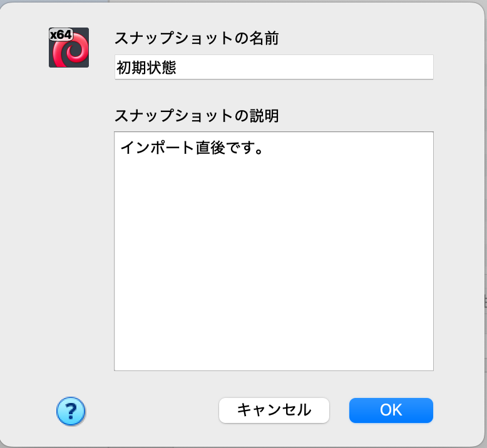Dismiss the dialog with the キャンセル button
Screen dimensions: 487x448
coord(274,410)
